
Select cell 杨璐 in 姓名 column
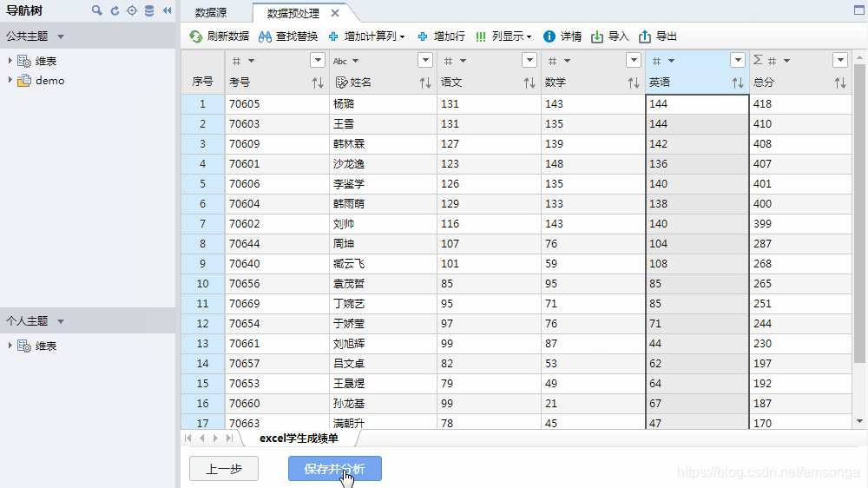[383, 104]
